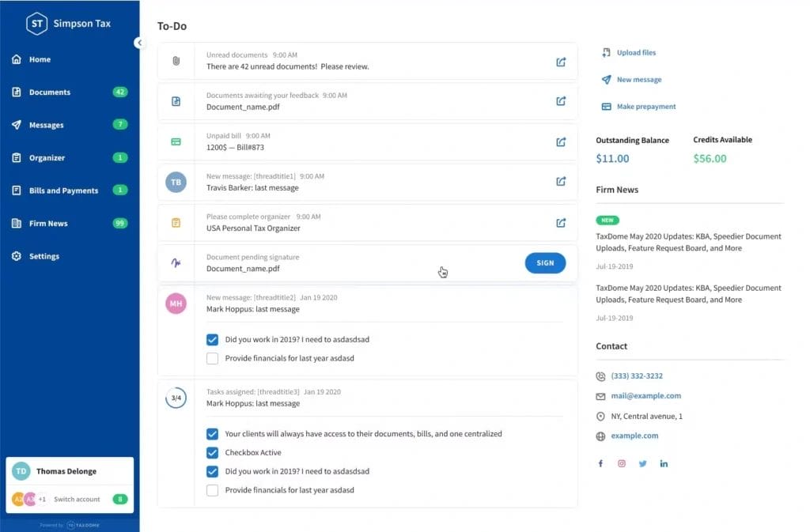Open the USA Personal Tax Organizer via its icon
Image resolution: width=810 pixels, height=532 pixels.
(561, 223)
